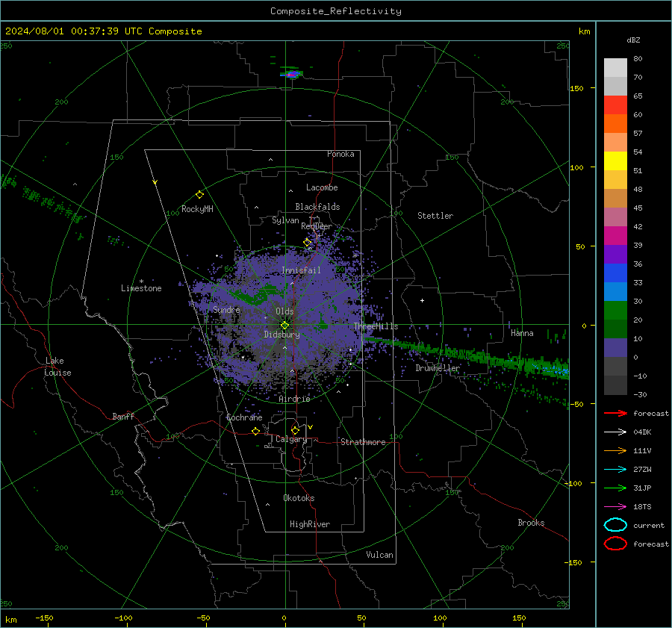Click the Olds town label
The image size is (672, 628).
(x=284, y=311)
